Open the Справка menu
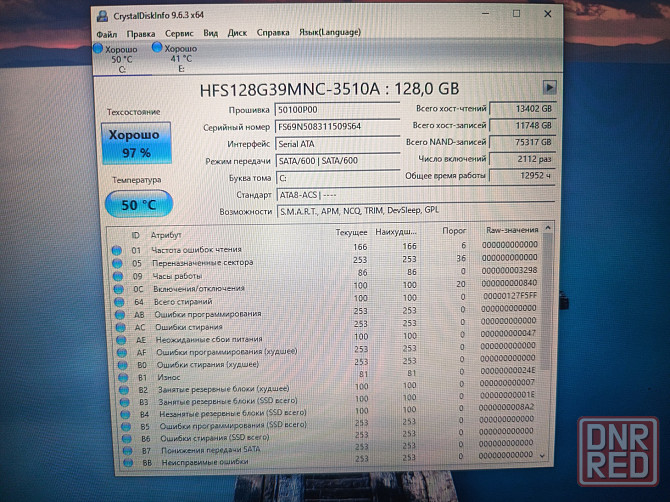 pyautogui.click(x=273, y=32)
